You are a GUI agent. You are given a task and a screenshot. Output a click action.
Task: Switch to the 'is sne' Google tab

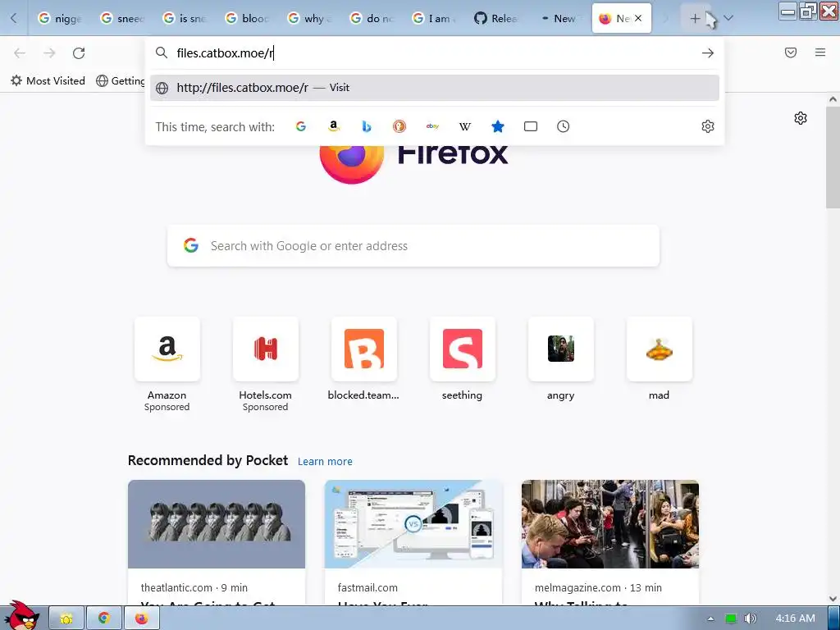185,18
